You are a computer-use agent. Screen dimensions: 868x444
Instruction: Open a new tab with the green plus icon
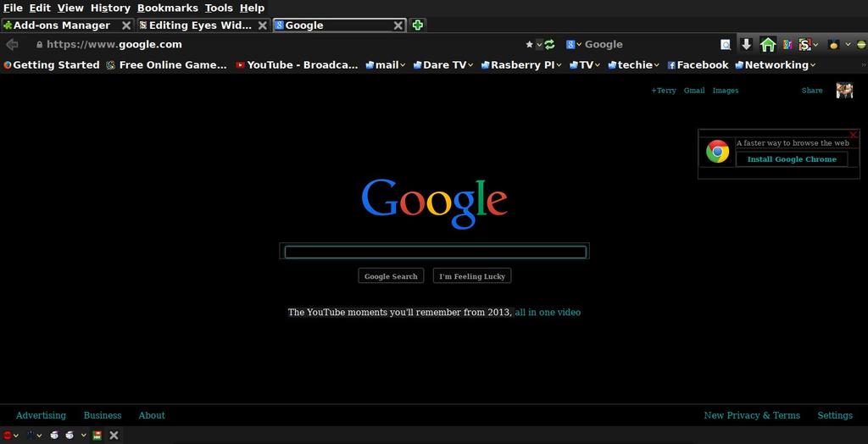click(417, 25)
